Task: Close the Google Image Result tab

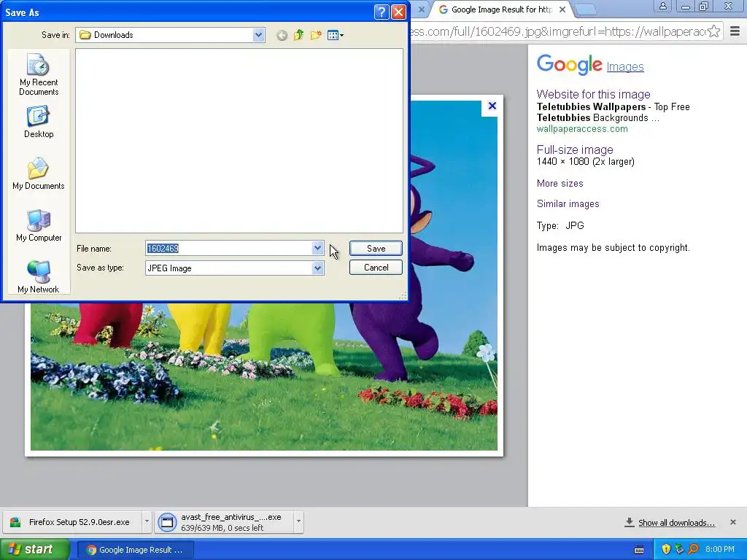Action: point(562,9)
